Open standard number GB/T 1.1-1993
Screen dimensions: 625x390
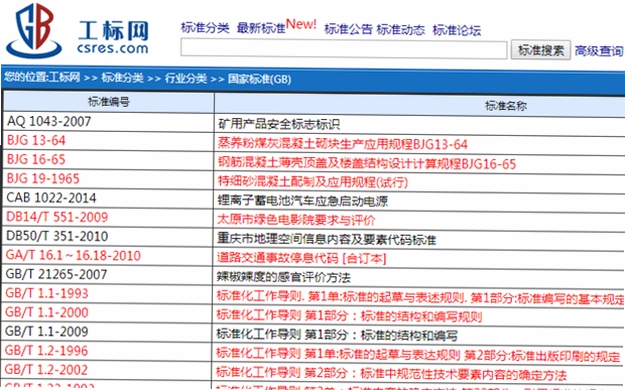pos(47,293)
